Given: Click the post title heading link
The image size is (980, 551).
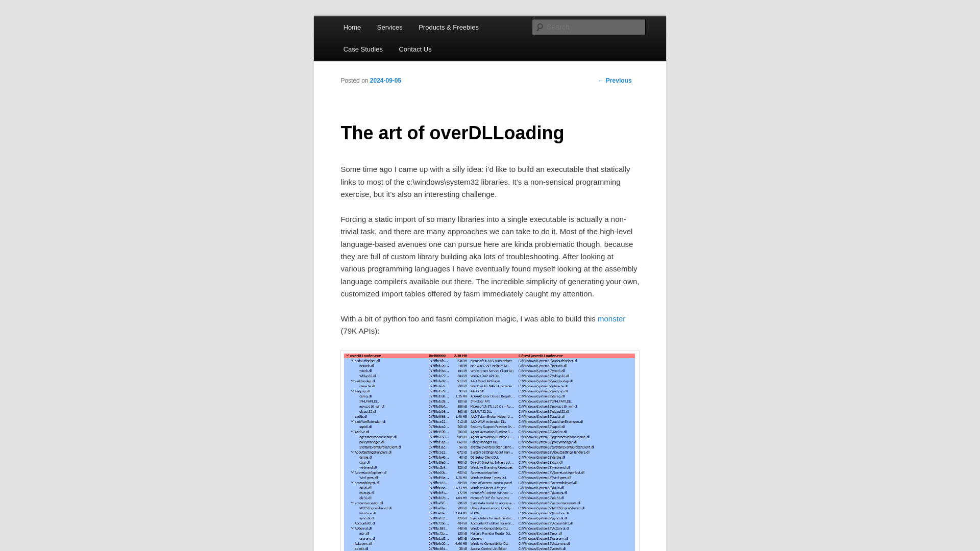Looking at the screenshot, I should click(x=452, y=133).
